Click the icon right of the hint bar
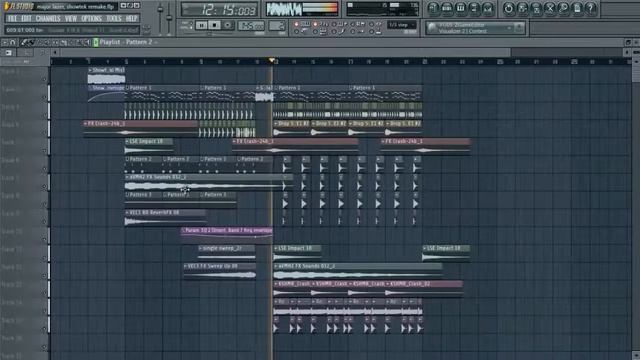Viewport: 640px width, 360px height. point(146,30)
